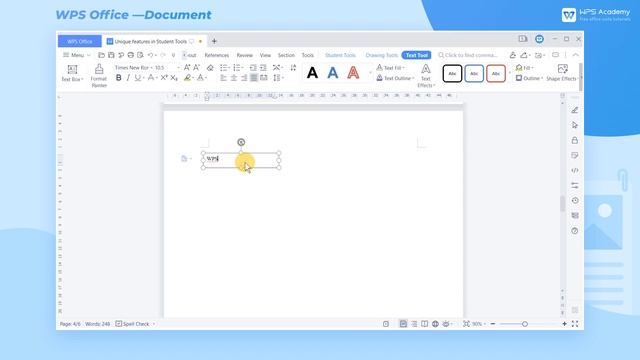Save the document with the disk icon
Image resolution: width=640 pixels, height=360 pixels.
tap(111, 55)
